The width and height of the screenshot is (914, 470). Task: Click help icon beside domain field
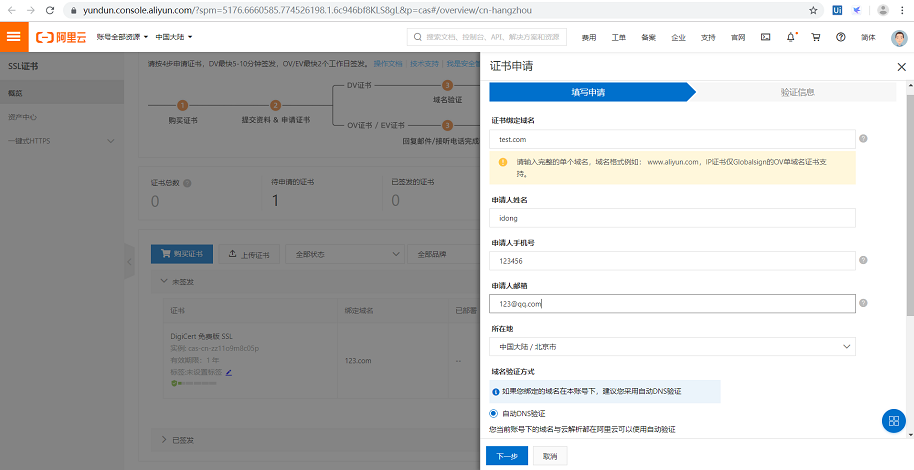point(863,139)
